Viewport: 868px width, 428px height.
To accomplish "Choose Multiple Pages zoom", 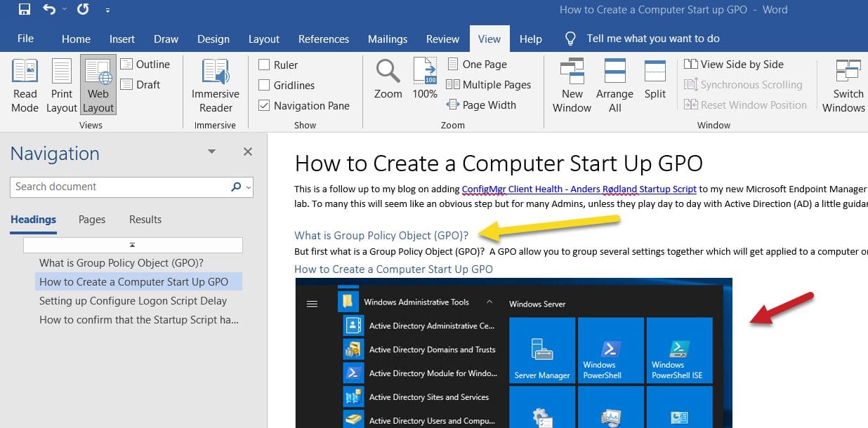I will tap(489, 84).
